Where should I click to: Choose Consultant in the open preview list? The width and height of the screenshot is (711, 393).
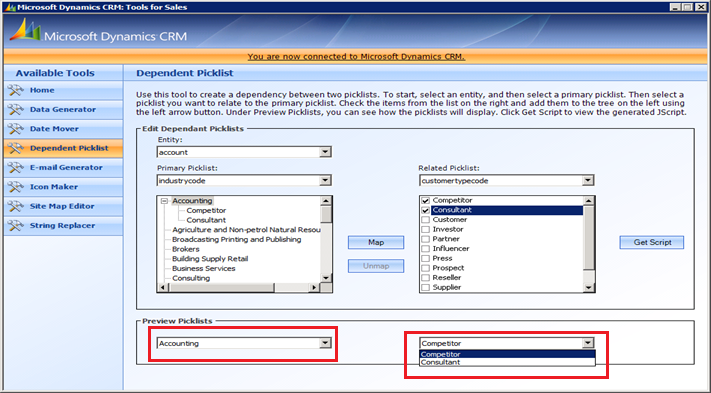tap(507, 362)
